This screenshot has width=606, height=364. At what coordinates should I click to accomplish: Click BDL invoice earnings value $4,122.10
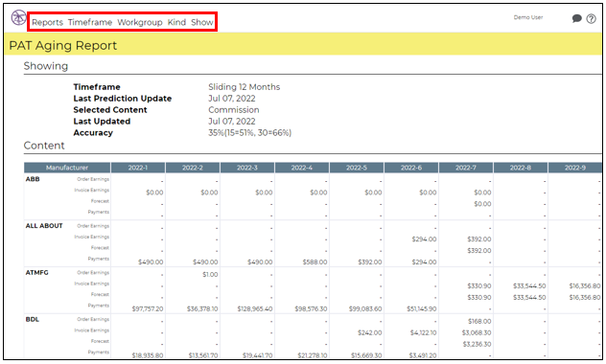coord(424,332)
